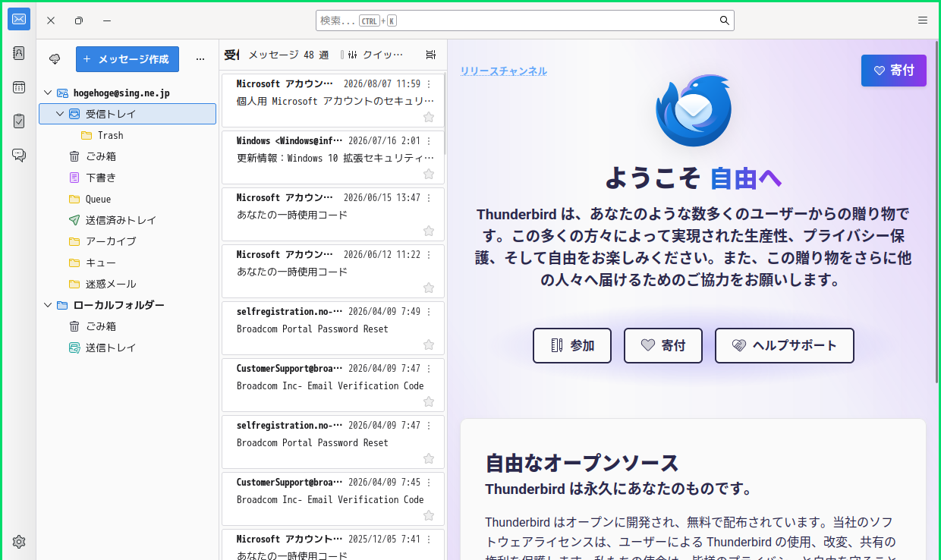Screen dimensions: 941x560
Task: Click the 参加 button
Action: 572,346
